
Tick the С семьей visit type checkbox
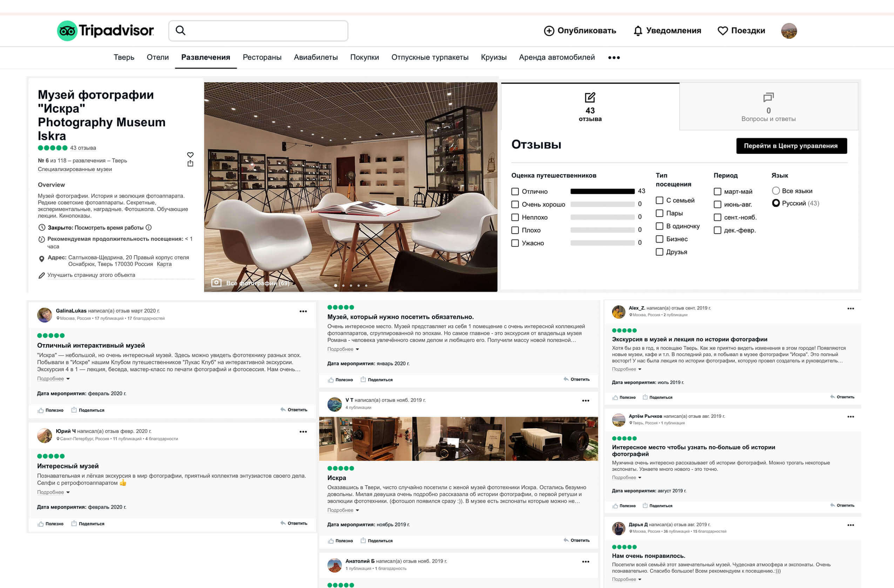[659, 200]
